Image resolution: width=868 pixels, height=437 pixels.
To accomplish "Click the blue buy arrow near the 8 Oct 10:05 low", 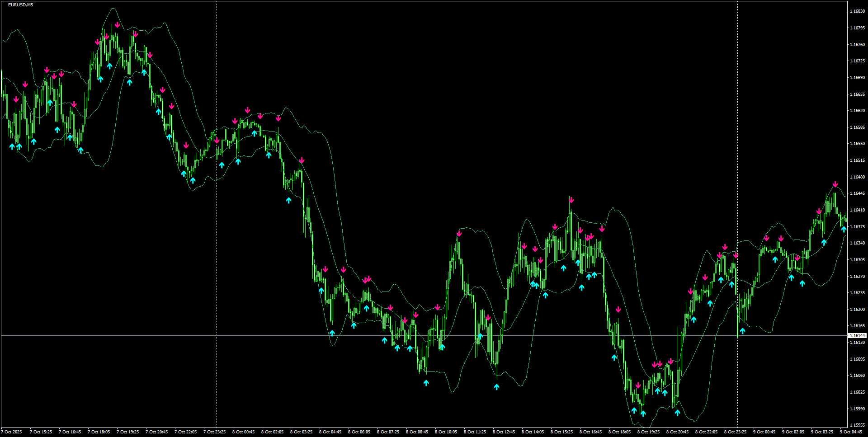I will 442,348.
